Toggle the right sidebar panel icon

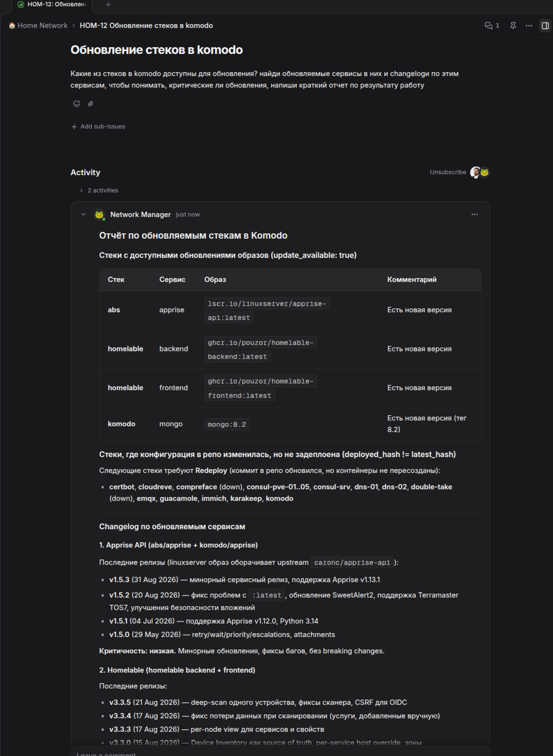click(545, 26)
